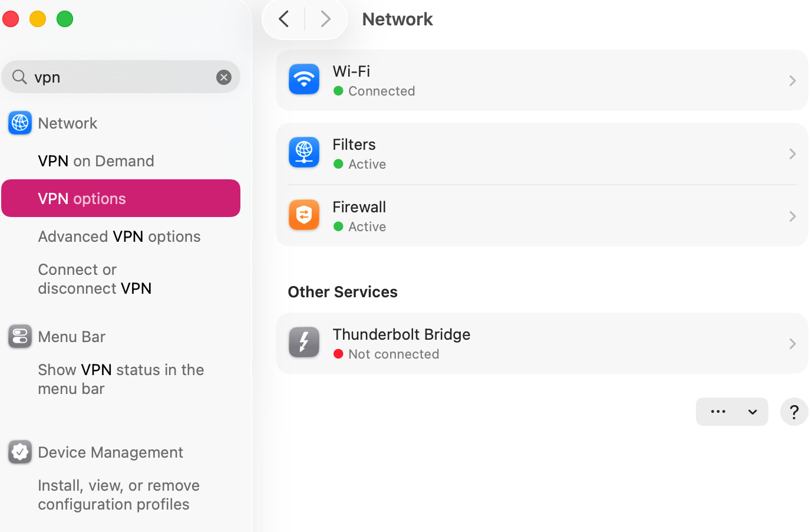Go back with the left arrow button
The height and width of the screenshot is (532, 812).
(x=283, y=19)
